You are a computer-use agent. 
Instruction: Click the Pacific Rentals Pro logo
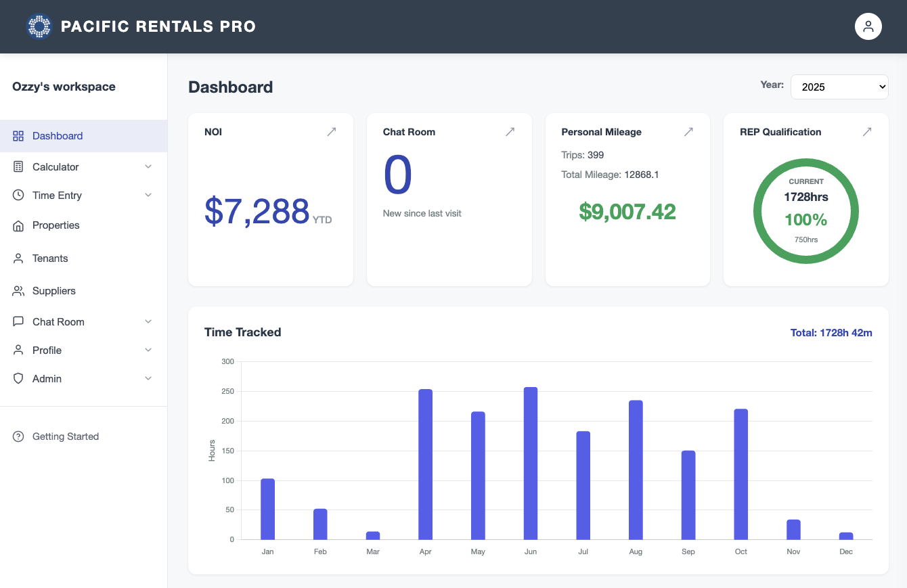(x=39, y=26)
